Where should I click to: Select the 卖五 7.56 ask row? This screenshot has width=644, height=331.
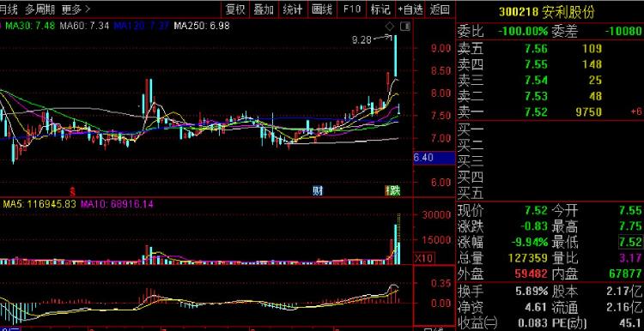pos(550,49)
